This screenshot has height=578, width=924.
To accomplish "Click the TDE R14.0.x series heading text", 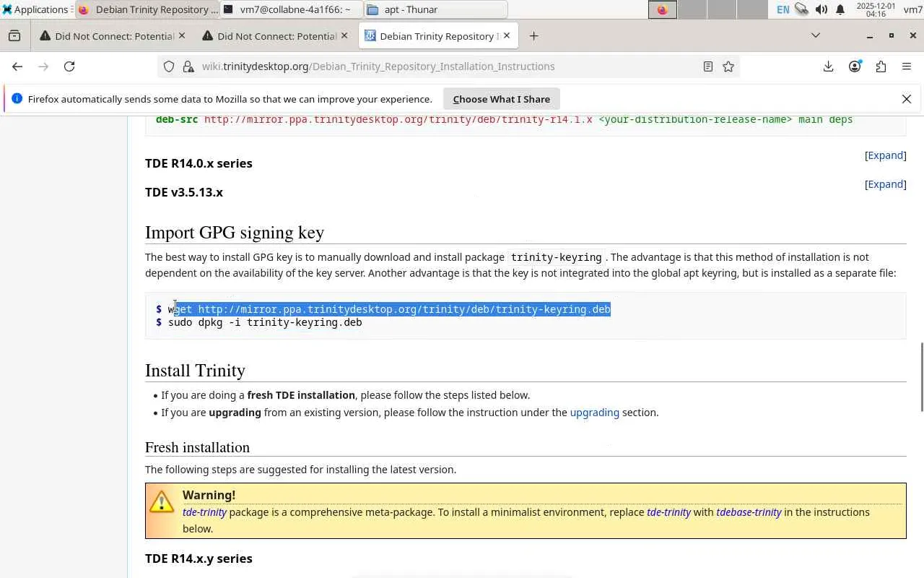I will pyautogui.click(x=199, y=163).
